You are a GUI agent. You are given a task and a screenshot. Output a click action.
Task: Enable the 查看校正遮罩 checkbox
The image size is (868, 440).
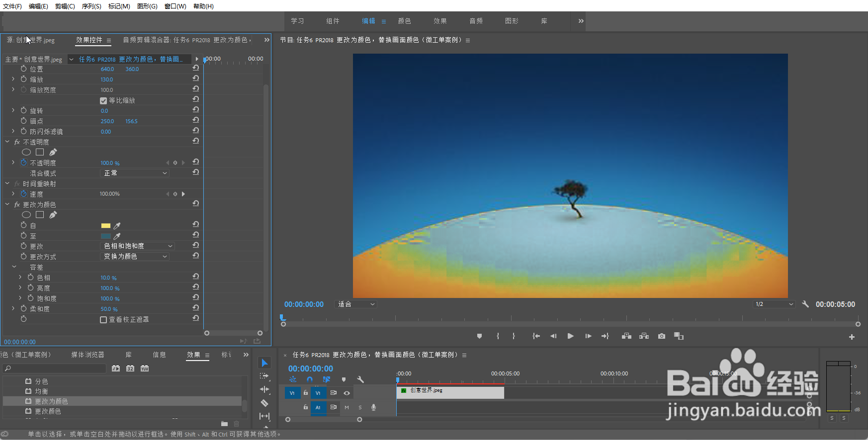[103, 320]
